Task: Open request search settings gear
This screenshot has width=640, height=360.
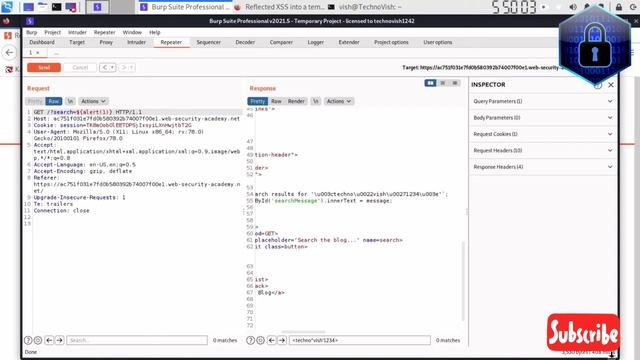Action: click(x=38, y=340)
